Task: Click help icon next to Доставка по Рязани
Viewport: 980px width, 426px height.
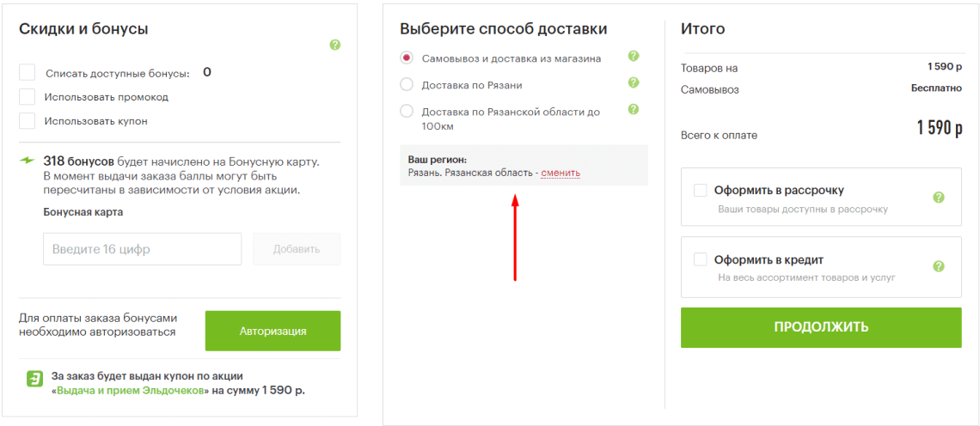Action: point(633,82)
